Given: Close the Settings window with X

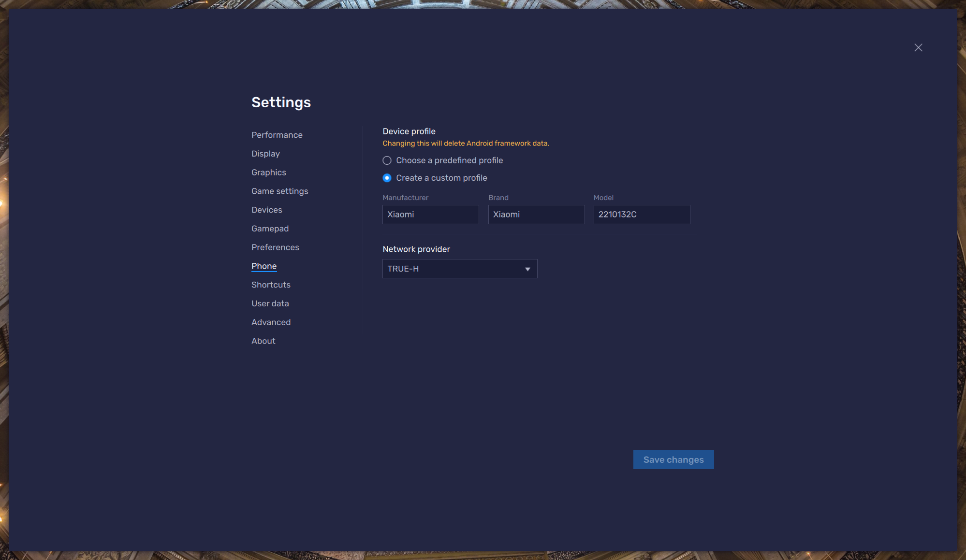Looking at the screenshot, I should tap(918, 47).
